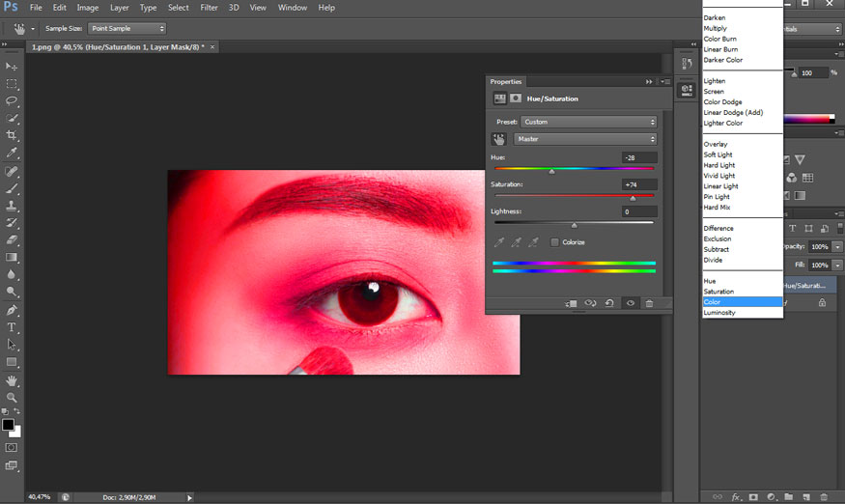This screenshot has width=845, height=504.
Task: Open the status bar info arrow
Action: point(189,497)
